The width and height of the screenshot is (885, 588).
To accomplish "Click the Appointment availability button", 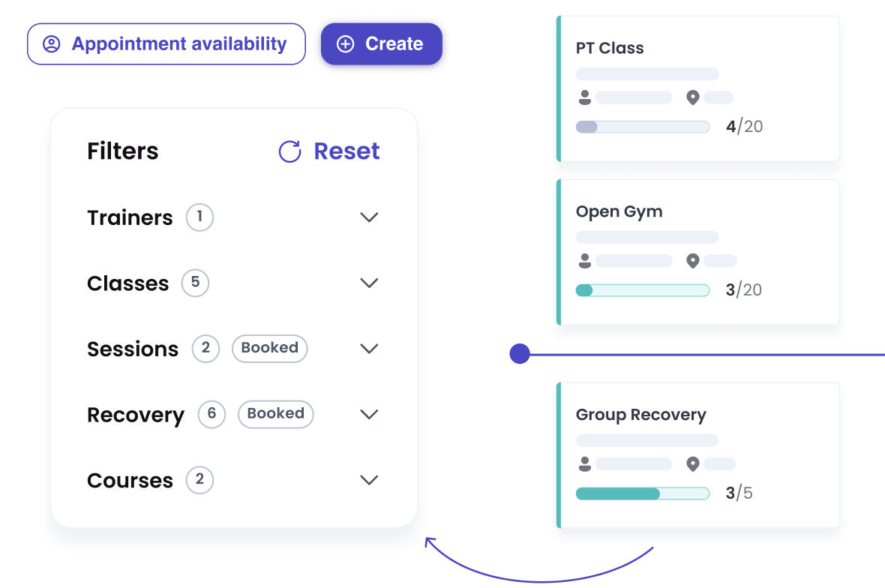I will (x=166, y=44).
